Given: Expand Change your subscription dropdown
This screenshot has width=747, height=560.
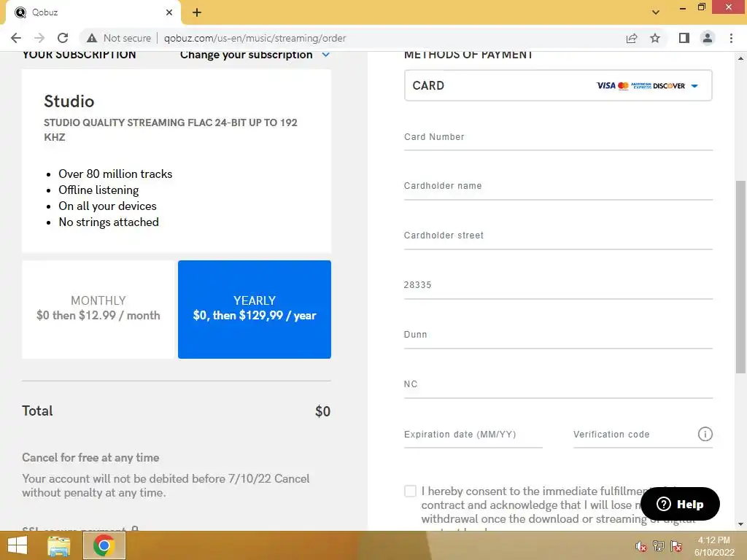Looking at the screenshot, I should (255, 55).
